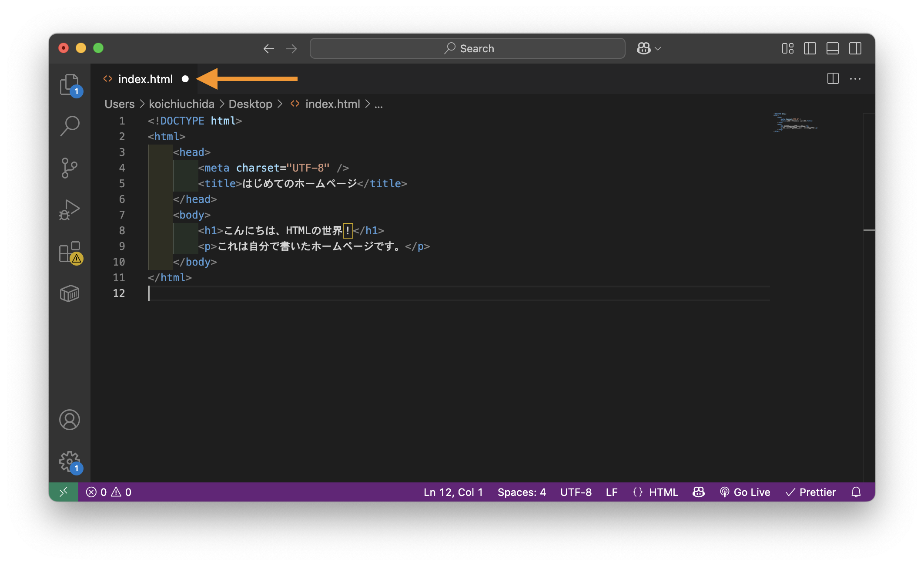This screenshot has height=566, width=924.
Task: Open Problems via errors and warnings count
Action: [109, 492]
